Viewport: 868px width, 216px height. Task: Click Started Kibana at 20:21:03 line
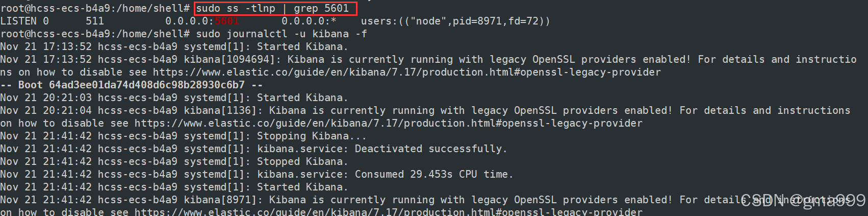302,98
